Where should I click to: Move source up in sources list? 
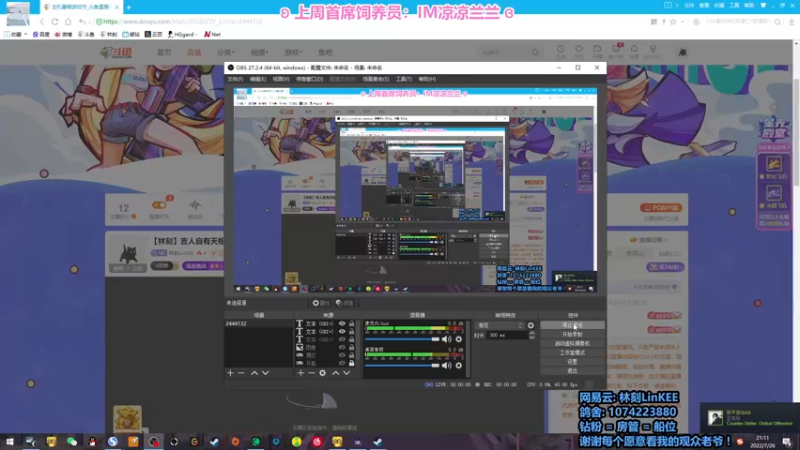click(x=335, y=373)
